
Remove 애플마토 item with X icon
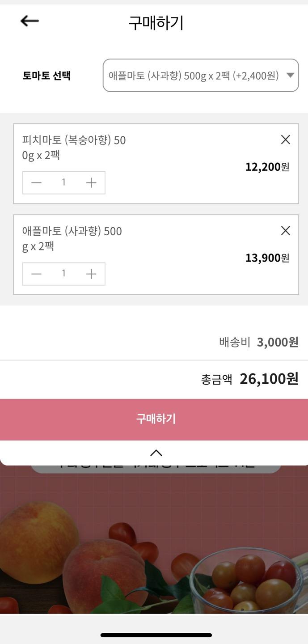click(x=285, y=231)
